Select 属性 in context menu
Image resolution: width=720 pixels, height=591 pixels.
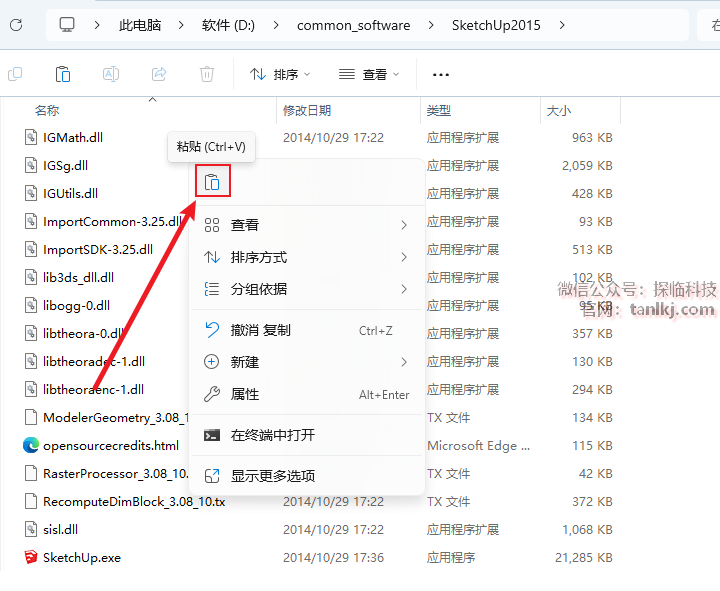[x=306, y=394]
